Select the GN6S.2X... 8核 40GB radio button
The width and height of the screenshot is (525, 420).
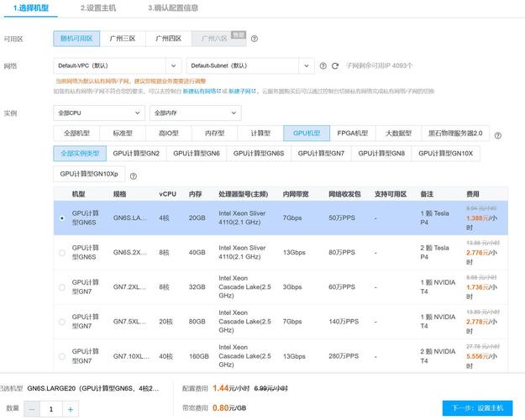(62, 253)
